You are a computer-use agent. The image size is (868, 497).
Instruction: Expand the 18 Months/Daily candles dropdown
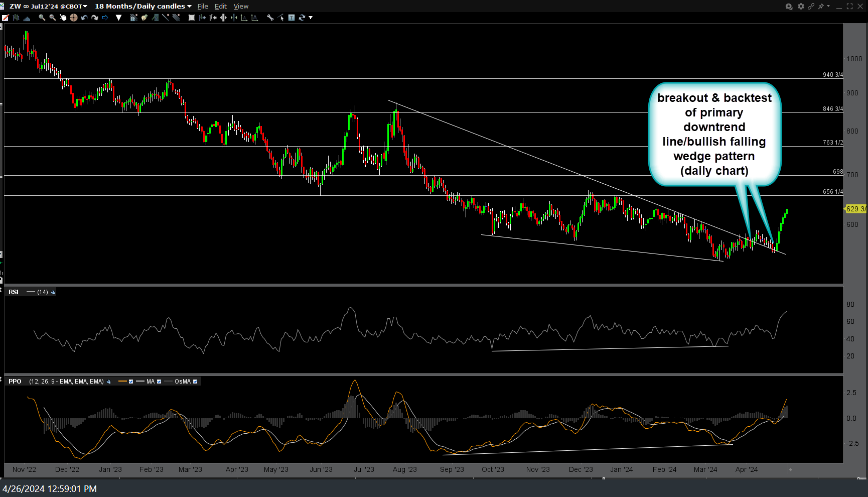(143, 7)
